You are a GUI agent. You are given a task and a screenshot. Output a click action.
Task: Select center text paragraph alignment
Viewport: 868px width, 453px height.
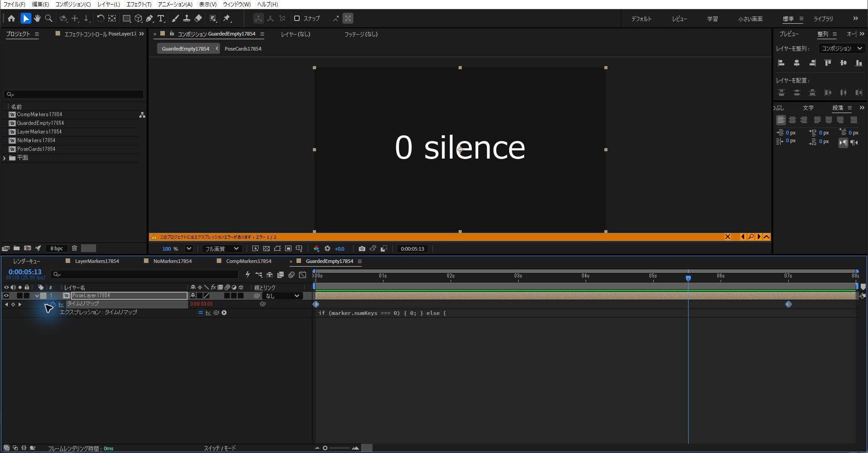pyautogui.click(x=792, y=120)
